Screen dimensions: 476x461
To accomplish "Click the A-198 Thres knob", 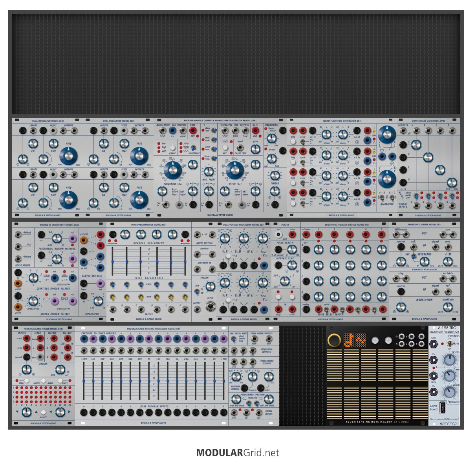I will click(x=449, y=376).
